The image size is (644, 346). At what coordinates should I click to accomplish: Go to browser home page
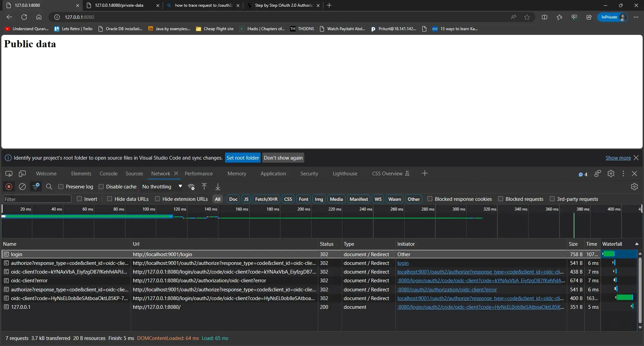pos(39,17)
